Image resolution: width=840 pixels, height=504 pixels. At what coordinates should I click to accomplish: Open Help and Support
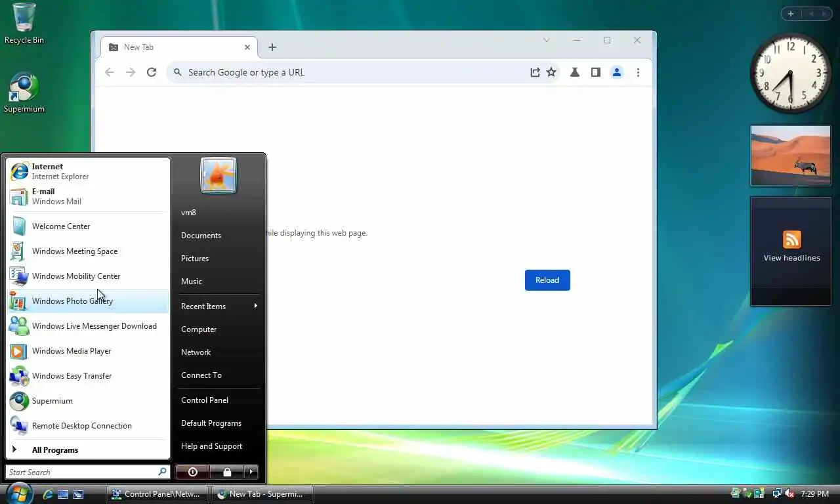(219, 446)
